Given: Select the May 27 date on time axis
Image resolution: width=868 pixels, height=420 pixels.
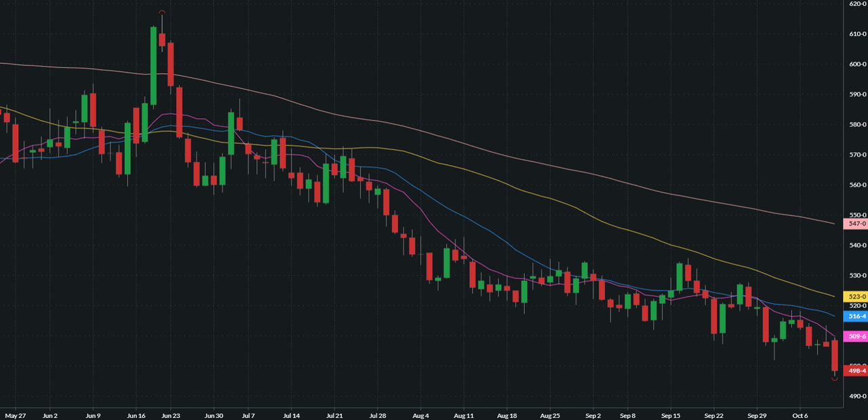Looking at the screenshot, I should coord(15,415).
